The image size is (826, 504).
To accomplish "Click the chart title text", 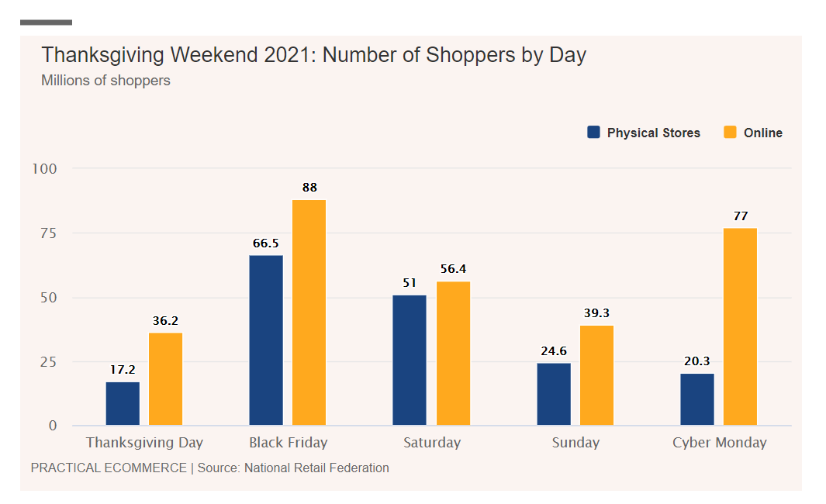I will click(x=313, y=56).
